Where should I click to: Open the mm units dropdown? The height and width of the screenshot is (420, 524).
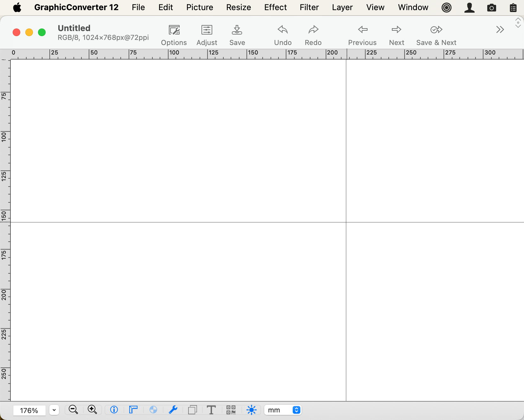coord(283,410)
